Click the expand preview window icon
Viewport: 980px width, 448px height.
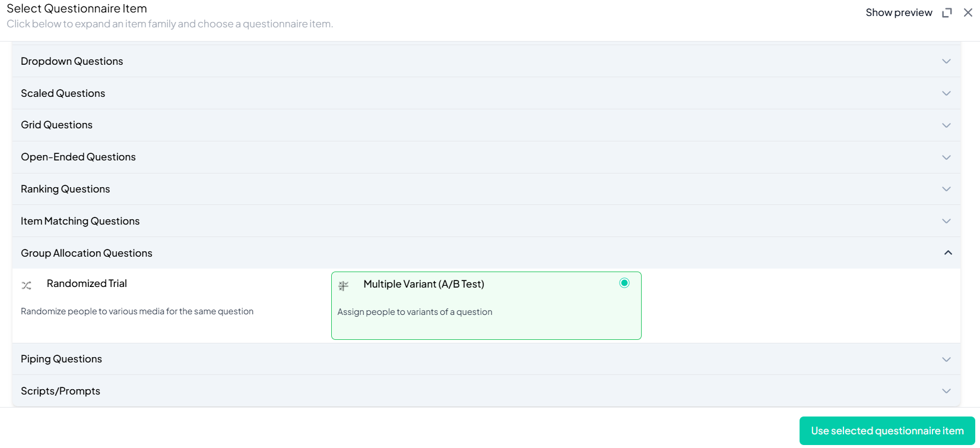pos(947,12)
